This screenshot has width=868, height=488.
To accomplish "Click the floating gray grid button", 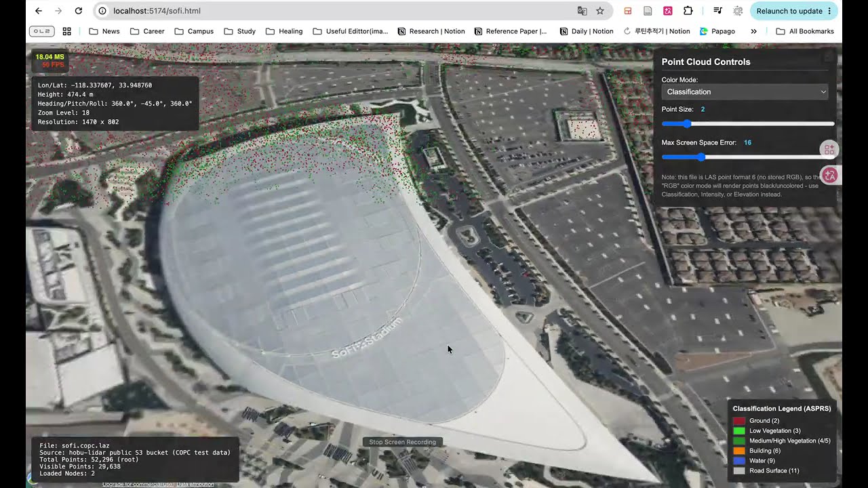I will click(829, 150).
